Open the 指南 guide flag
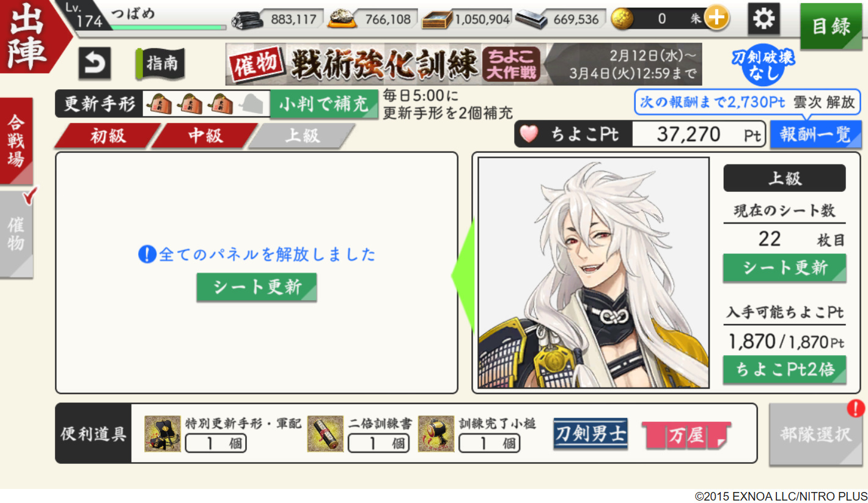 (160, 64)
